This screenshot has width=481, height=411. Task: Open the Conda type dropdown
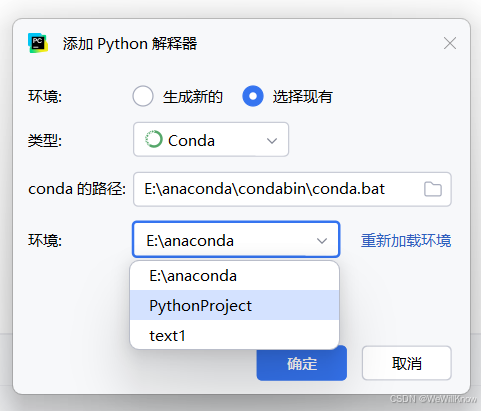pyautogui.click(x=211, y=139)
